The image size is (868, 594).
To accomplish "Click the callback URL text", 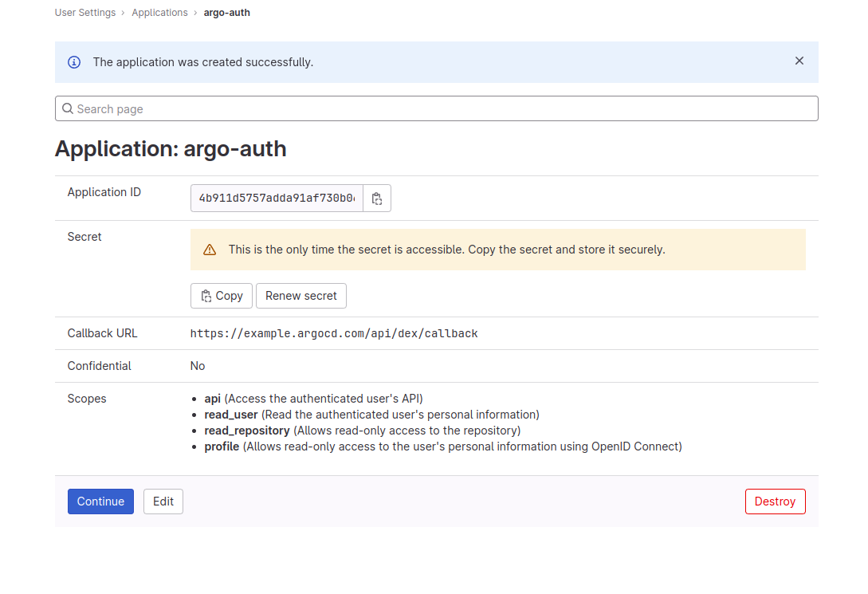I will click(334, 333).
